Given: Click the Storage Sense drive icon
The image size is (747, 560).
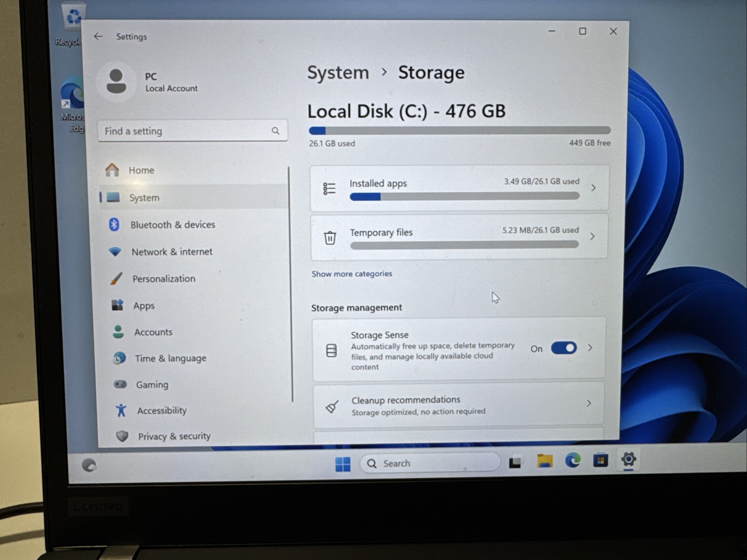Looking at the screenshot, I should pos(331,350).
